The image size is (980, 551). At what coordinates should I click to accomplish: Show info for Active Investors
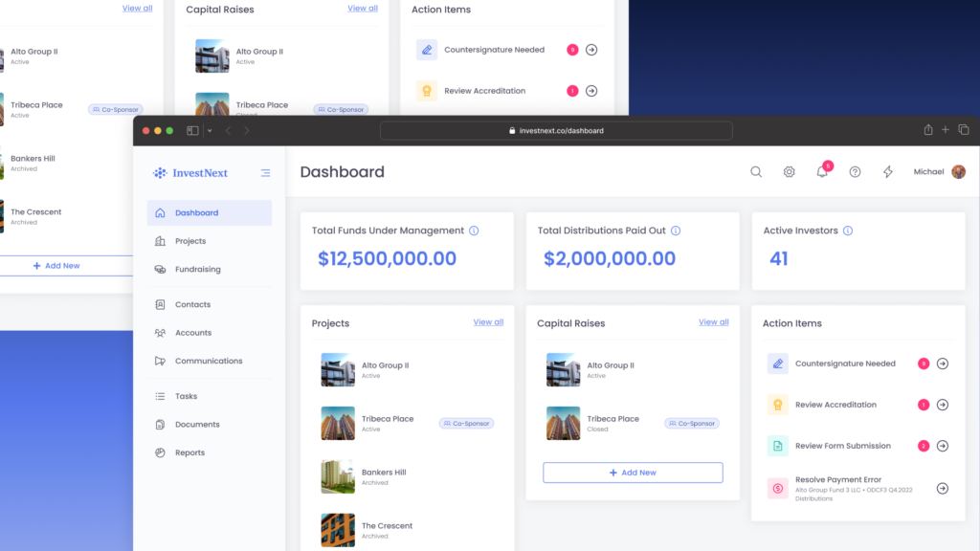[848, 231]
